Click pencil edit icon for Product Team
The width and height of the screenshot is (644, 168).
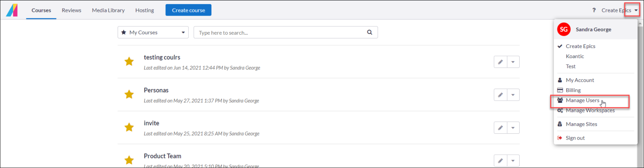(x=500, y=161)
